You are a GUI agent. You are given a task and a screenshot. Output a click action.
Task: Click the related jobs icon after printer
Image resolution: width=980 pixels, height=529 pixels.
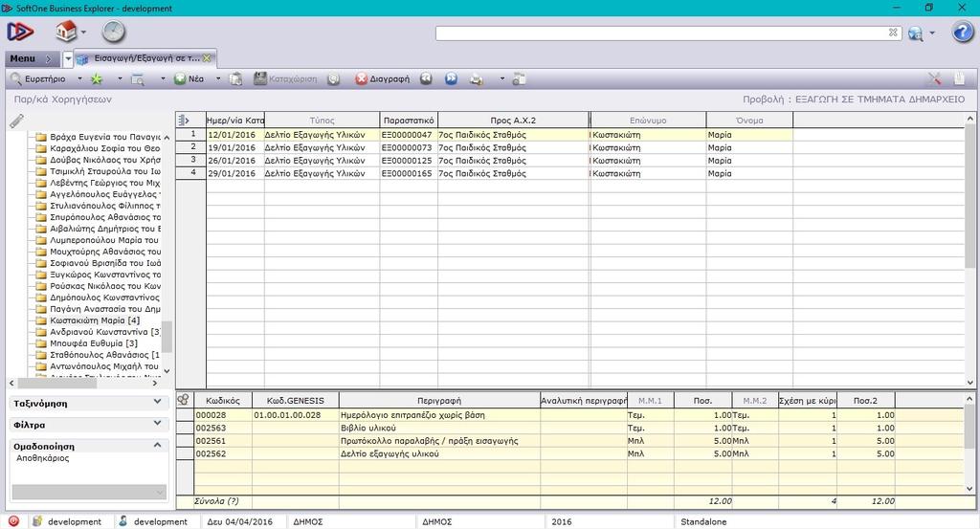tap(518, 79)
